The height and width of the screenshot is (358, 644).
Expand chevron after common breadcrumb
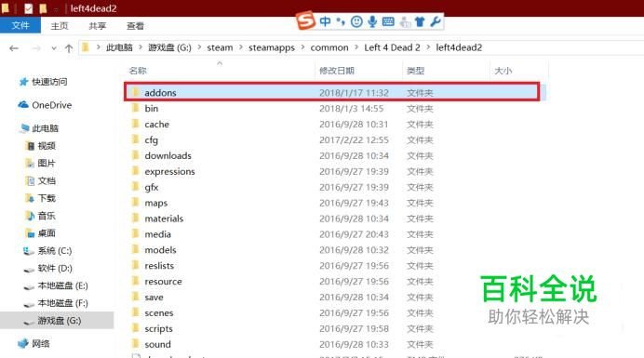(x=356, y=47)
